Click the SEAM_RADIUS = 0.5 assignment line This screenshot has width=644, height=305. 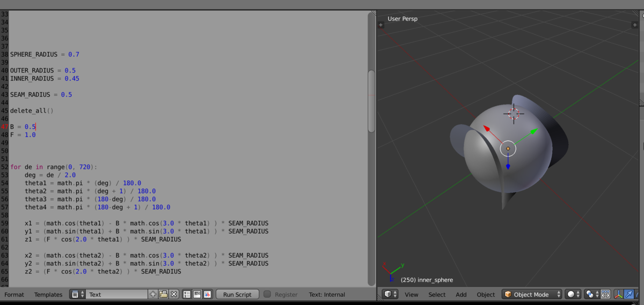pyautogui.click(x=41, y=94)
